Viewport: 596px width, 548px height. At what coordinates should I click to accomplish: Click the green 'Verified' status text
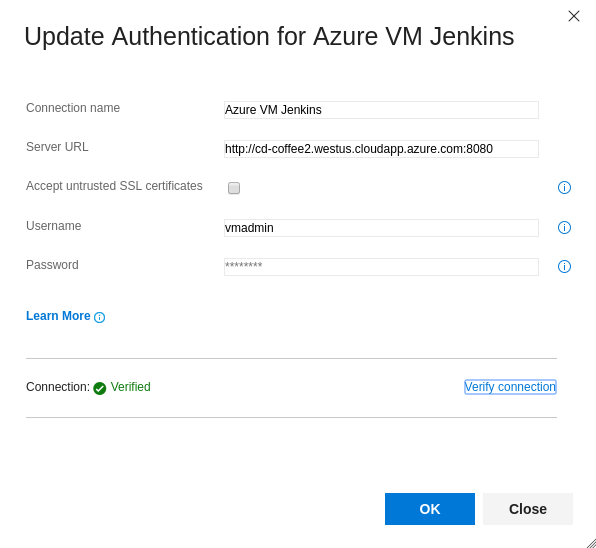pos(130,387)
